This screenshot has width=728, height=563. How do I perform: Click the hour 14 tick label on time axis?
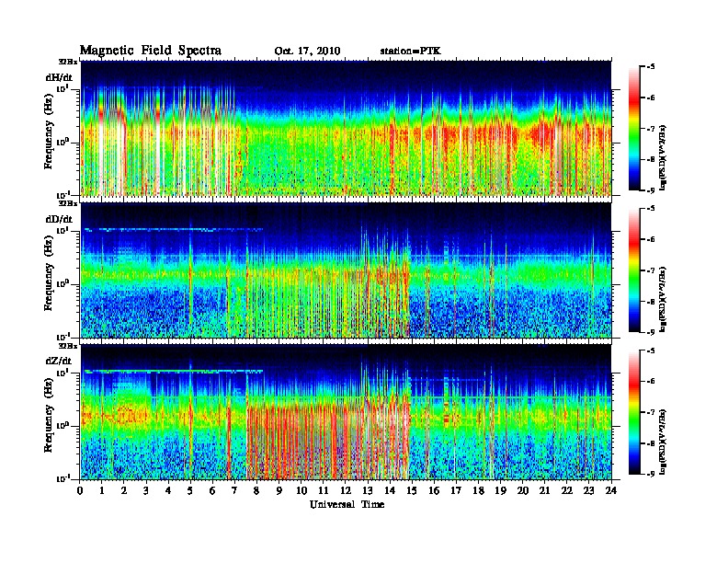coord(390,490)
